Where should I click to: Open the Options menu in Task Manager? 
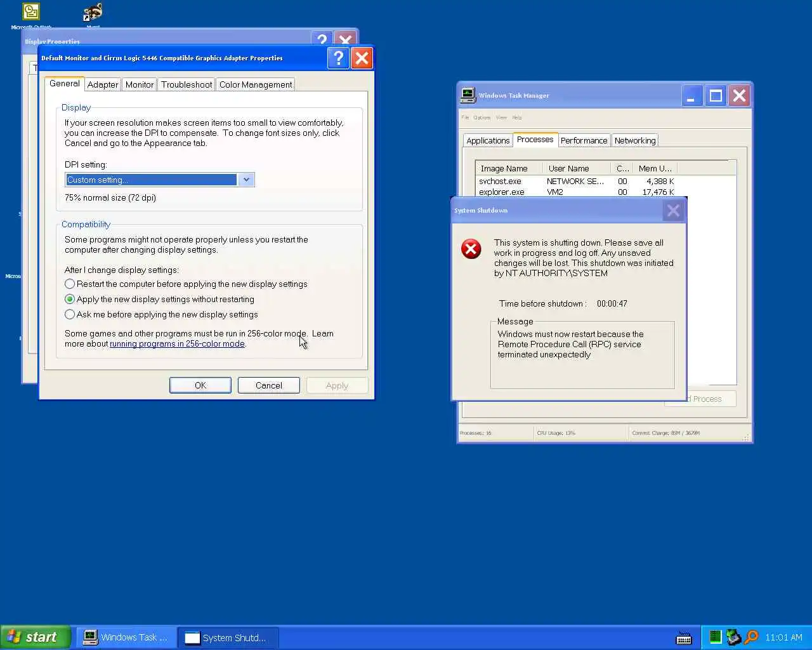pyautogui.click(x=482, y=117)
